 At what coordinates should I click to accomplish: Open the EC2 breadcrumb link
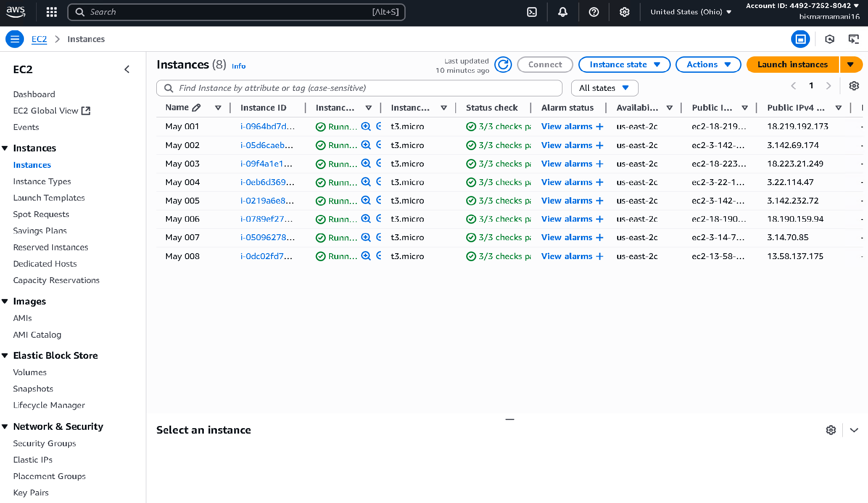pyautogui.click(x=39, y=39)
